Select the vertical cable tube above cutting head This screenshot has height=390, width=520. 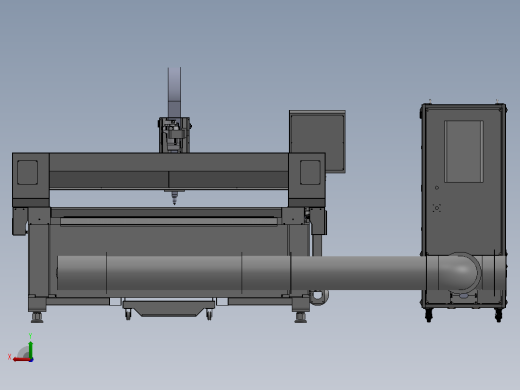point(174,92)
